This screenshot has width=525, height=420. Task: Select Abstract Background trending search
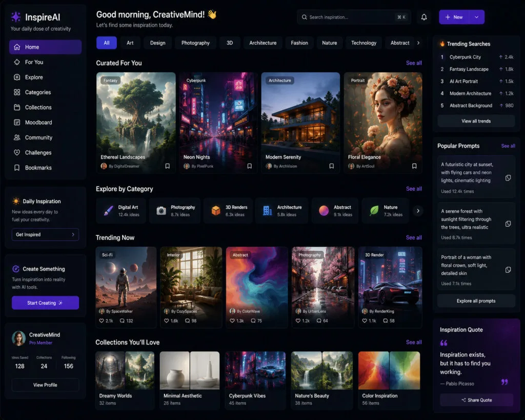click(476, 106)
